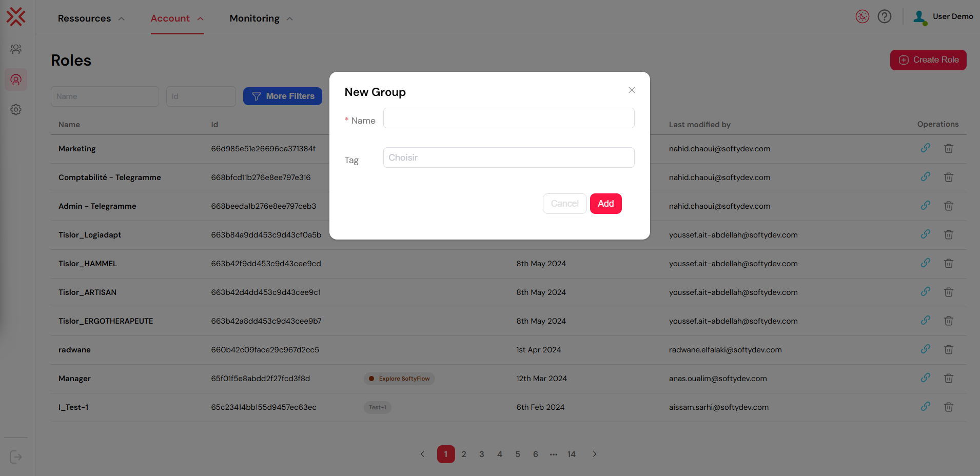Image resolution: width=980 pixels, height=476 pixels.
Task: Click Cancel in New Group dialog
Action: pos(564,204)
